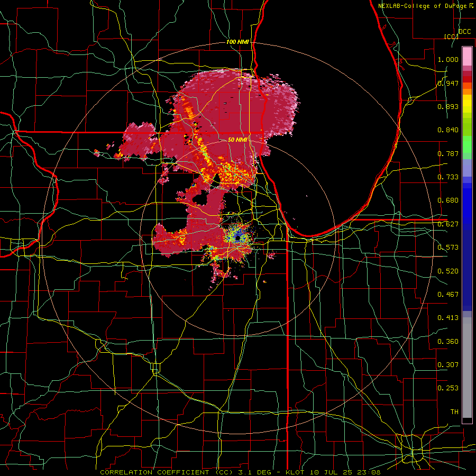Image resolution: width=476 pixels, height=476 pixels.
Task: Pick the light pink band atop color bar
Action: 467,57
